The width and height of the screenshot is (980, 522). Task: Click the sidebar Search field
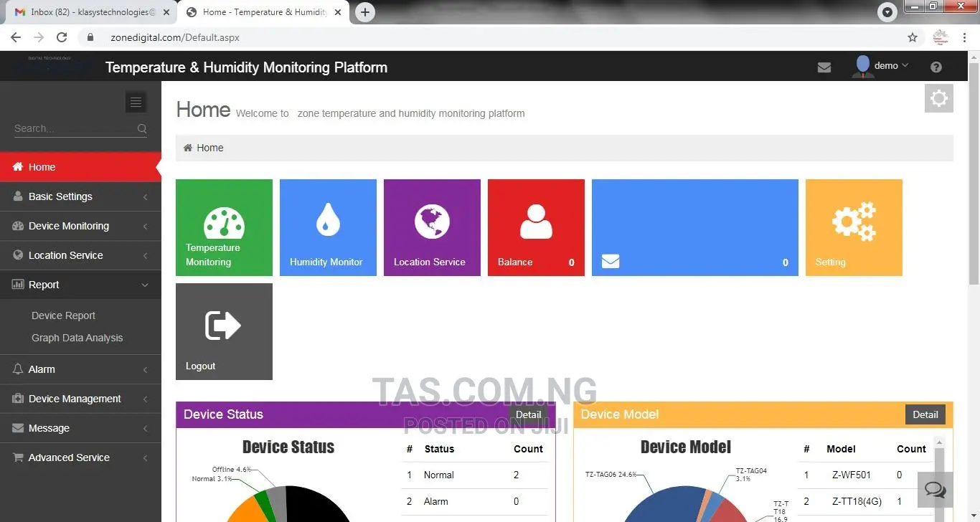80,128
